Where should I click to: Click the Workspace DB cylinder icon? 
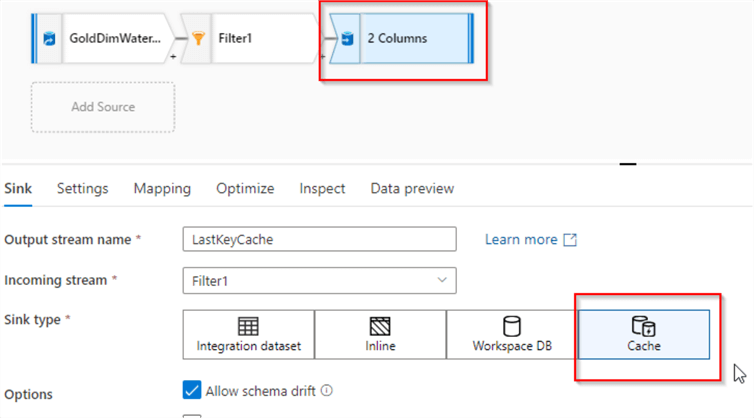[511, 327]
